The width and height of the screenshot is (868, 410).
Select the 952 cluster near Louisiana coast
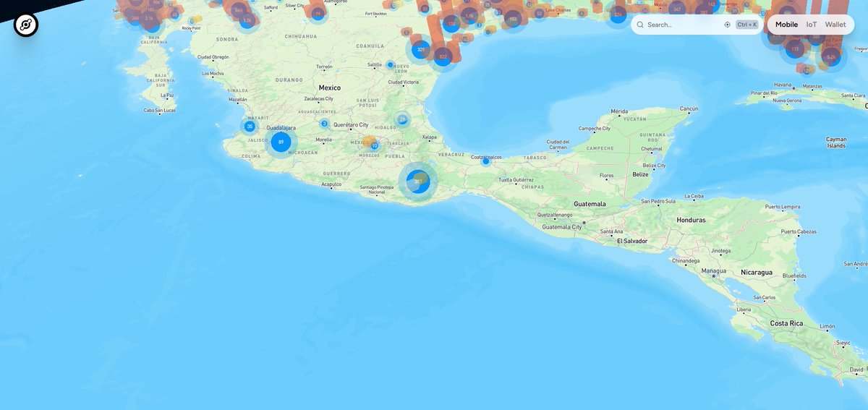coord(513,20)
